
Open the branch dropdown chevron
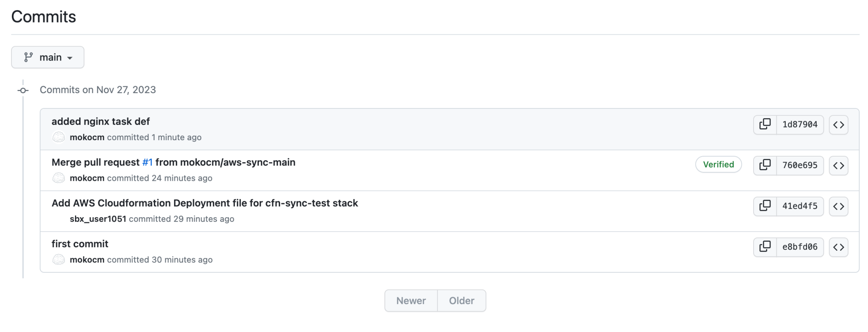[x=71, y=57]
